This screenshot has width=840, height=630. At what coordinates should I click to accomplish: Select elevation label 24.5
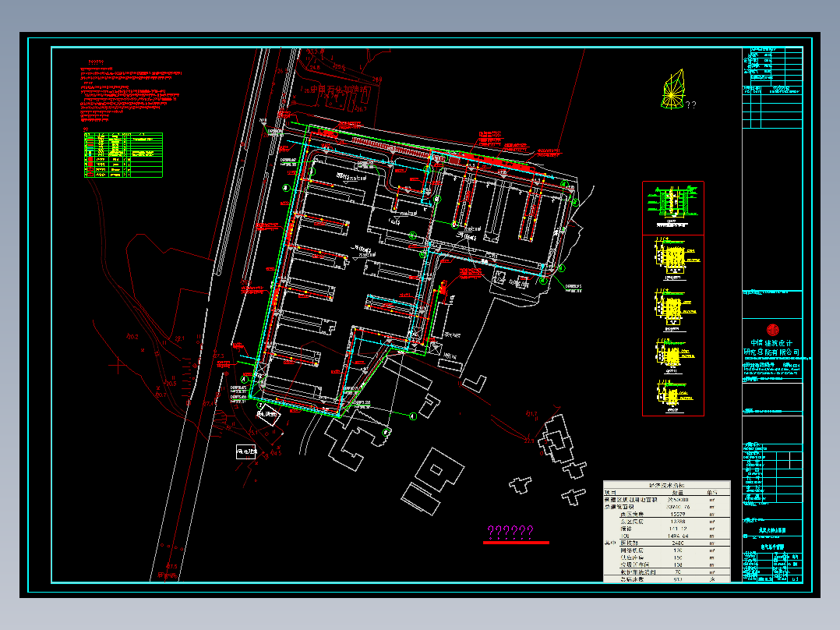click(x=276, y=453)
